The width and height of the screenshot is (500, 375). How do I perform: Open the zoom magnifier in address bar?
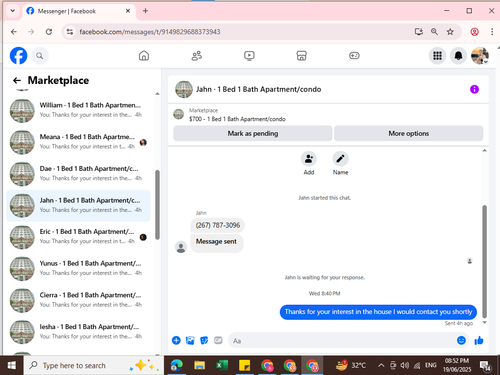pyautogui.click(x=434, y=32)
